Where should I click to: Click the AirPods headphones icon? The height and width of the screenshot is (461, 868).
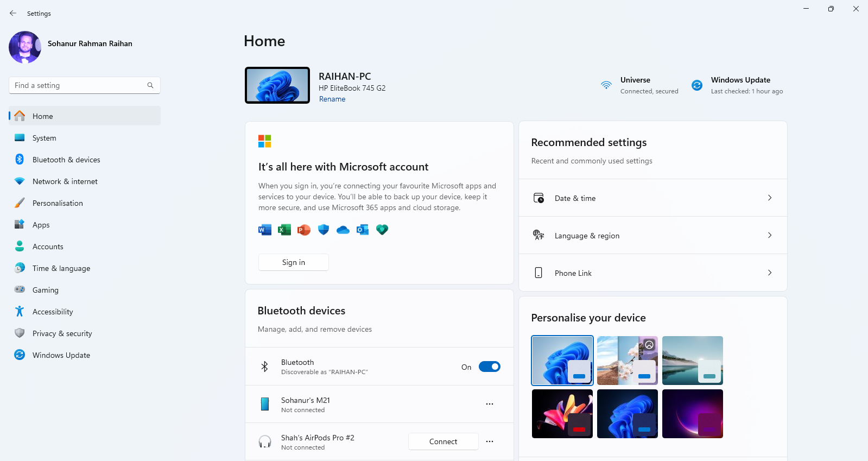pyautogui.click(x=265, y=441)
